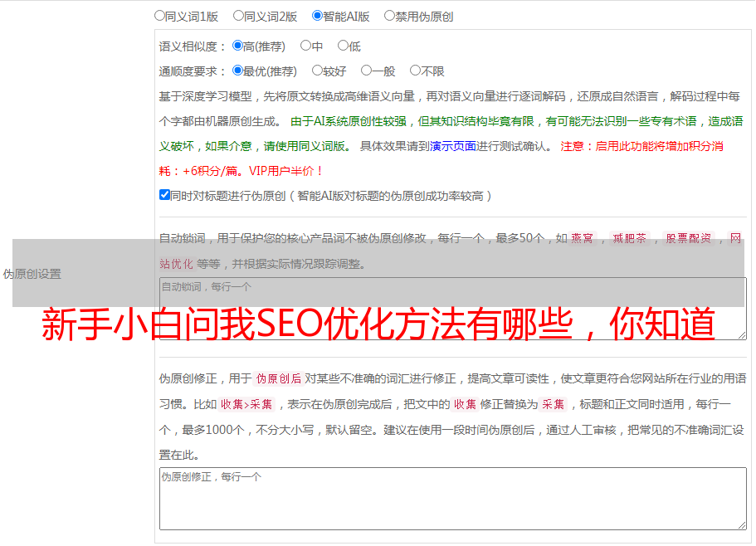Select 禁用伪原创 radio option
This screenshot has width=756, height=546.
pos(389,16)
